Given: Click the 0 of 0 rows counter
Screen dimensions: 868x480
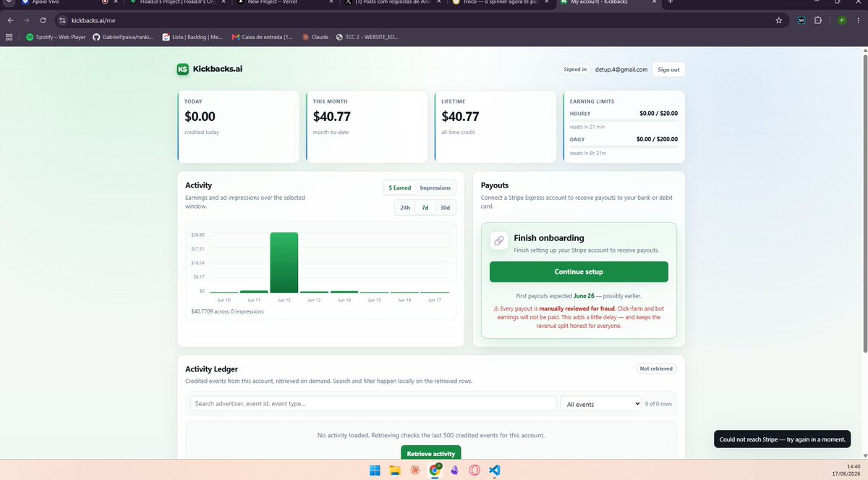Looking at the screenshot, I should [658, 404].
